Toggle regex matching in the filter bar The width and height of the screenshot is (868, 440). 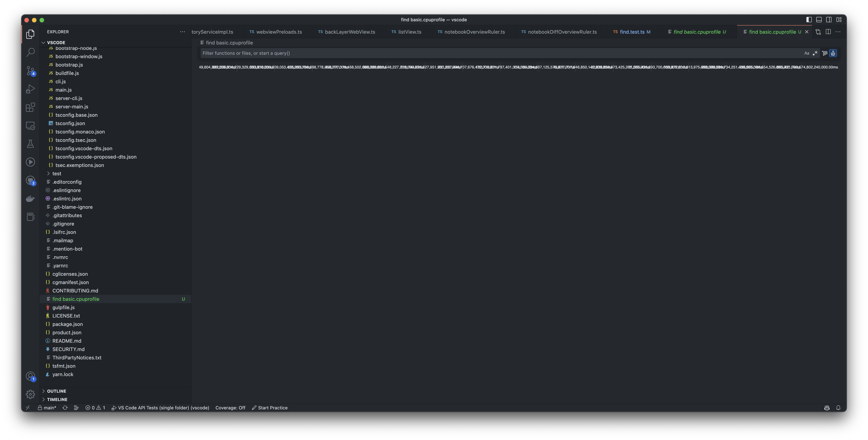click(x=815, y=53)
